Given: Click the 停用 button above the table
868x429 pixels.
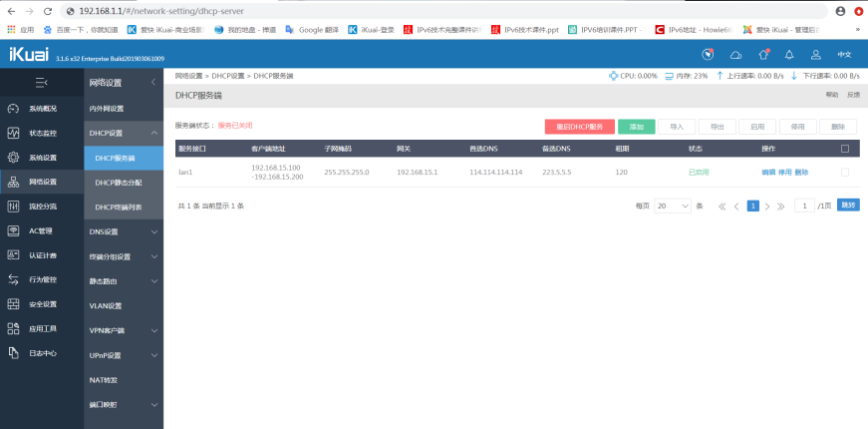Looking at the screenshot, I should (797, 127).
